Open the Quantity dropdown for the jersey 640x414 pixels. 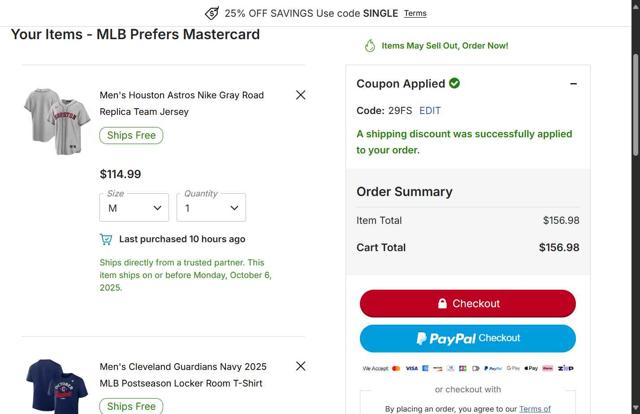pyautogui.click(x=211, y=208)
